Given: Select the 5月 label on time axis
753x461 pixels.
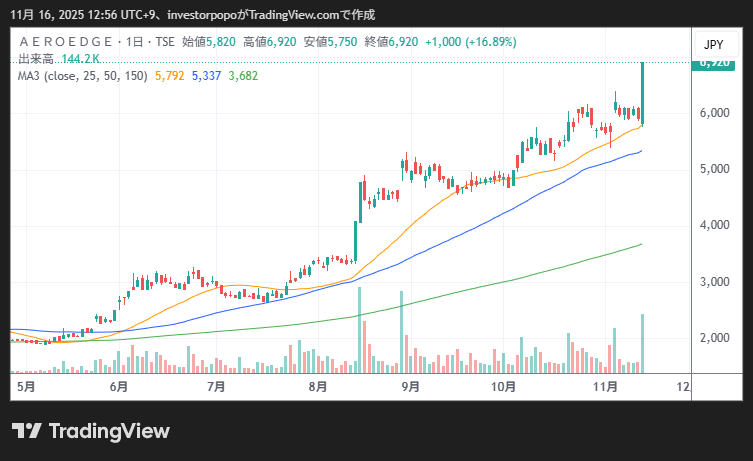Looking at the screenshot, I should 27,386.
